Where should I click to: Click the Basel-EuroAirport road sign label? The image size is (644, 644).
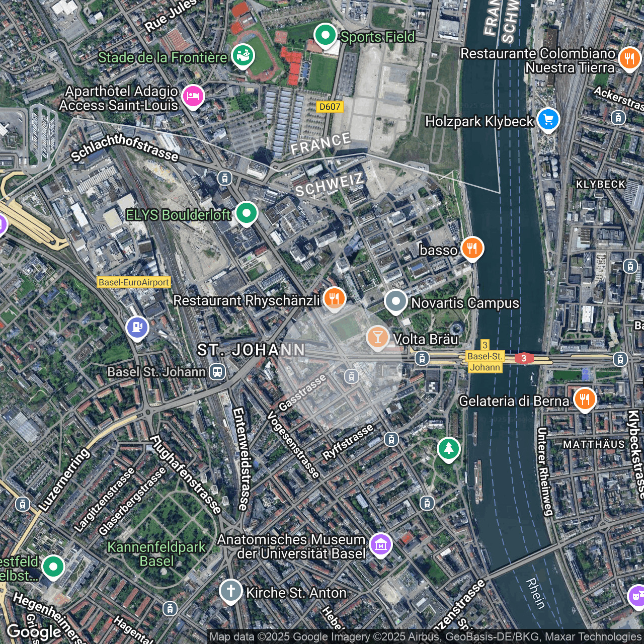(x=134, y=282)
